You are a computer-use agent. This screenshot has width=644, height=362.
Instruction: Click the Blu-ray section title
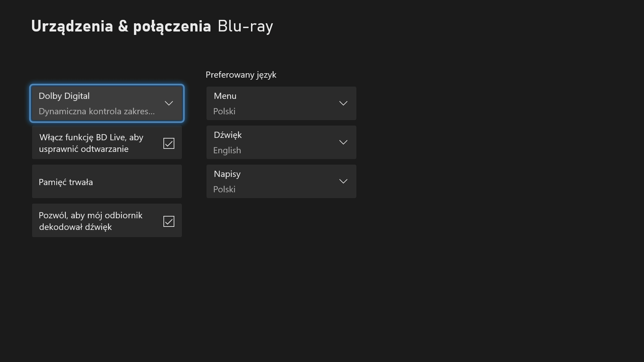point(245,26)
